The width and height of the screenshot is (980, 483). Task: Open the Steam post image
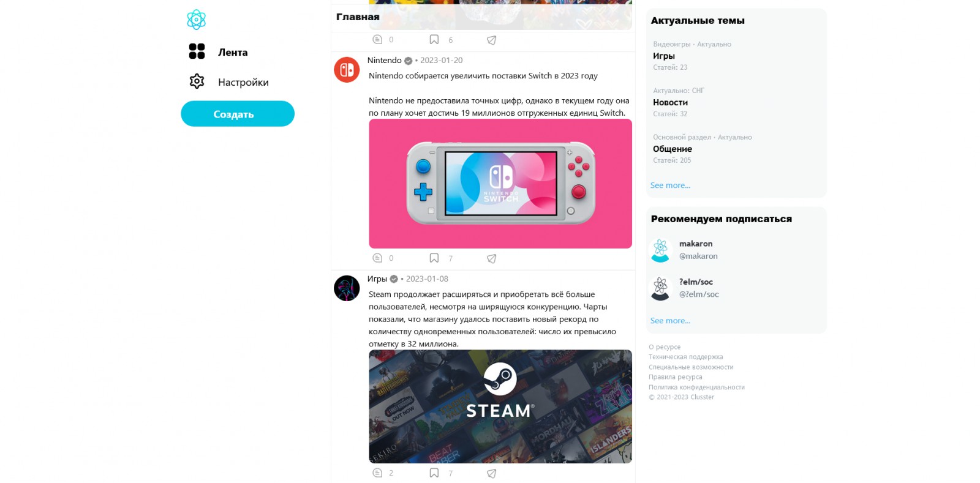click(500, 406)
